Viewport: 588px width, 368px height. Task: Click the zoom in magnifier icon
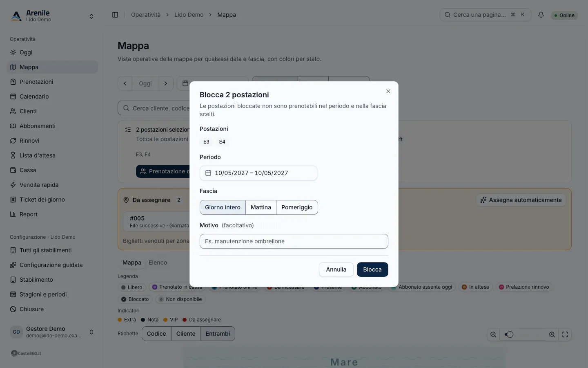tap(552, 334)
